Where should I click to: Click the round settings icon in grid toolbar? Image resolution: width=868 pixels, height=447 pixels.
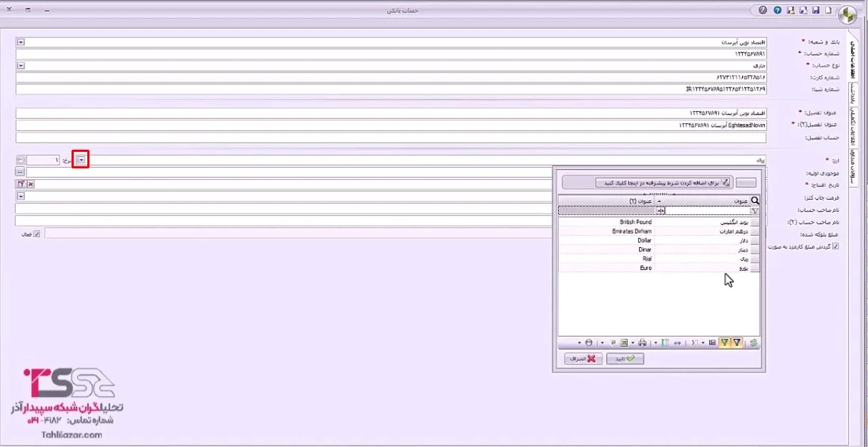click(x=589, y=342)
